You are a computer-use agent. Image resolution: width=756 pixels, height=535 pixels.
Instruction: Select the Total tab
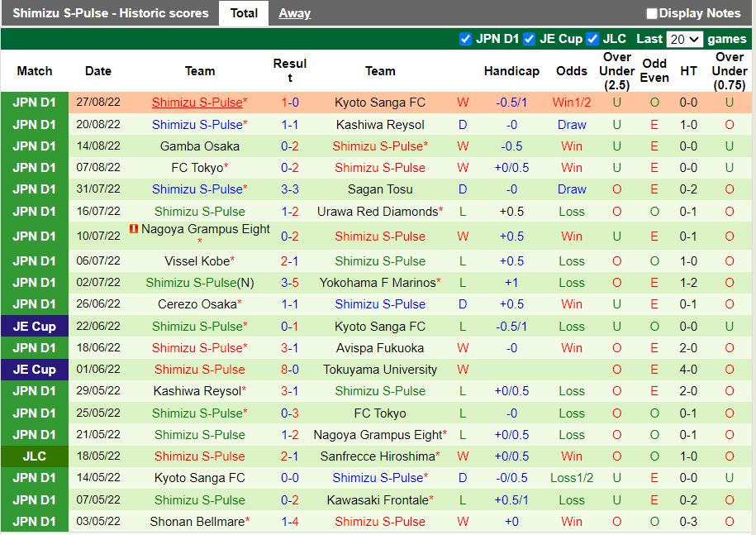(244, 13)
